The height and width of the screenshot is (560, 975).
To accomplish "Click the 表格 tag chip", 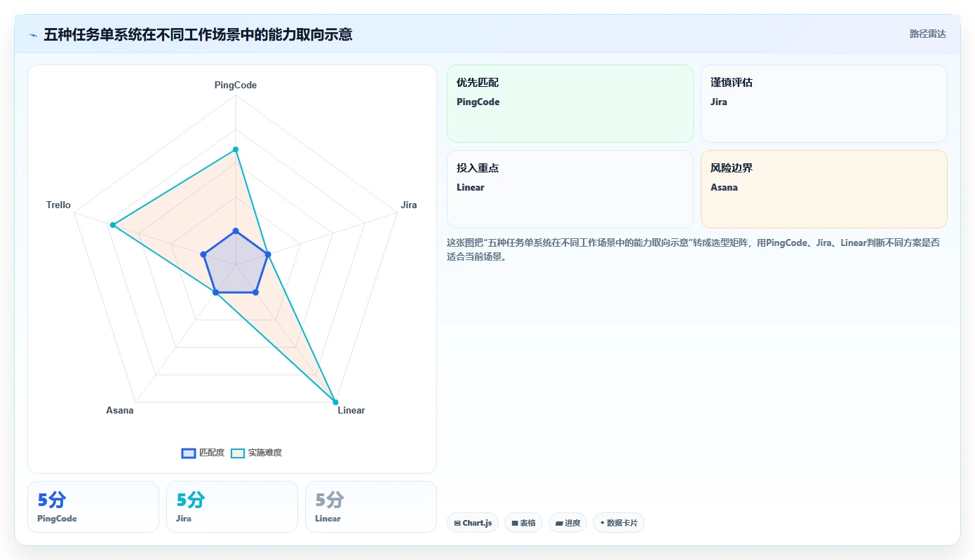I will tap(523, 523).
